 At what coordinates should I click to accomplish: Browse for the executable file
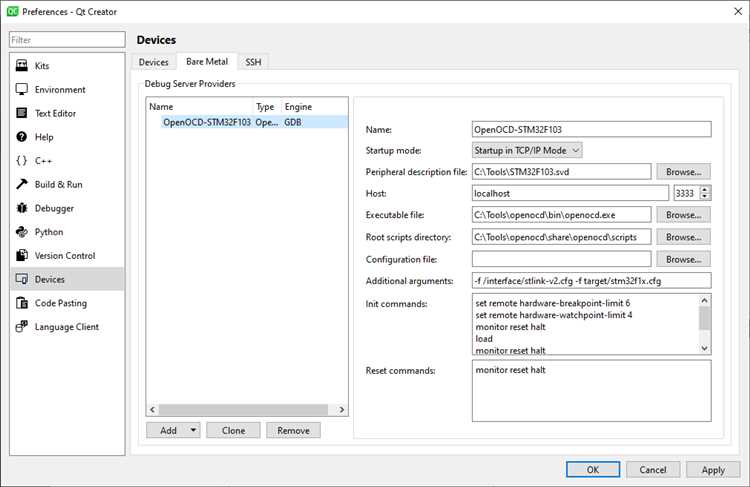[683, 215]
